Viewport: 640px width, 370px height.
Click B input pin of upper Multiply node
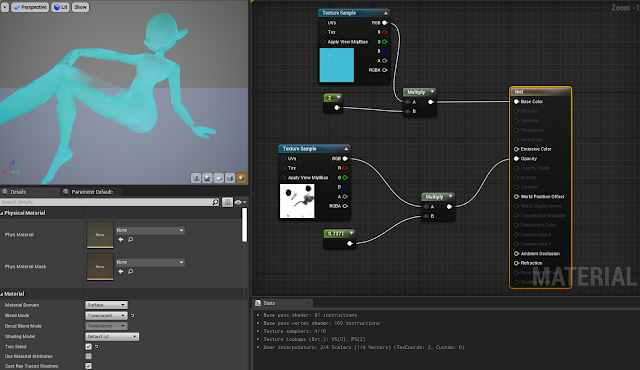coord(407,111)
